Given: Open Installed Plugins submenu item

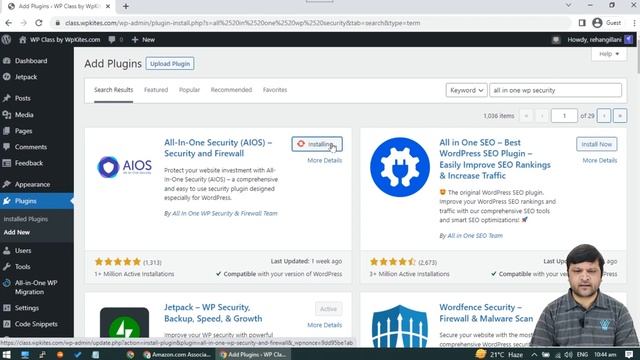Looking at the screenshot, I should point(26,219).
